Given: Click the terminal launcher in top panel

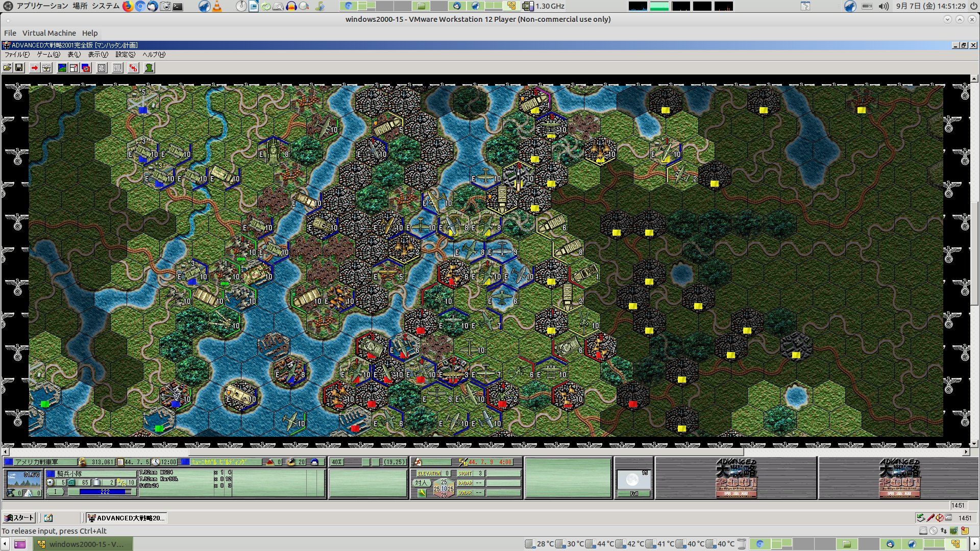Looking at the screenshot, I should 178,6.
